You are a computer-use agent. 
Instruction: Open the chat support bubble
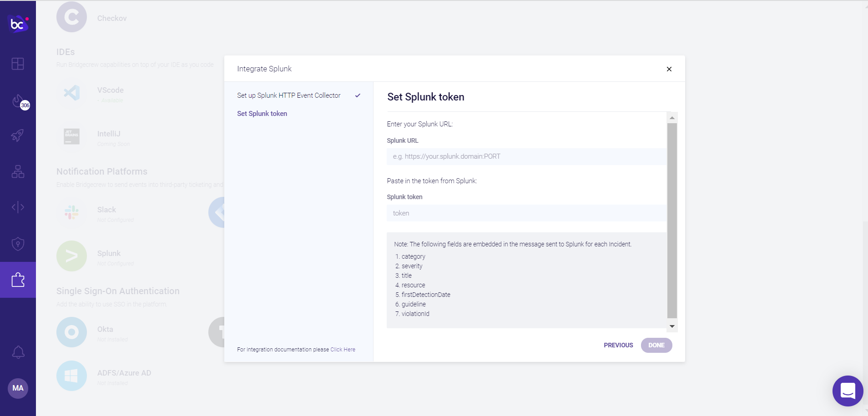pos(848,391)
